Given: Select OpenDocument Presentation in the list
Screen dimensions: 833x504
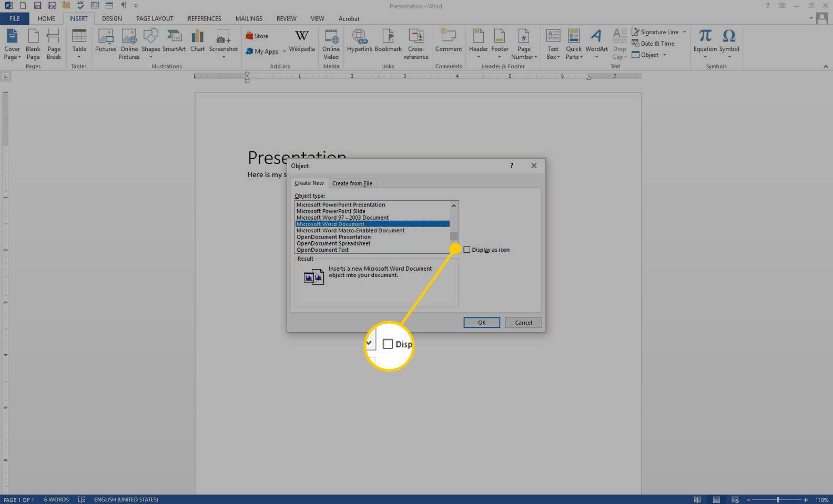Looking at the screenshot, I should [372, 237].
